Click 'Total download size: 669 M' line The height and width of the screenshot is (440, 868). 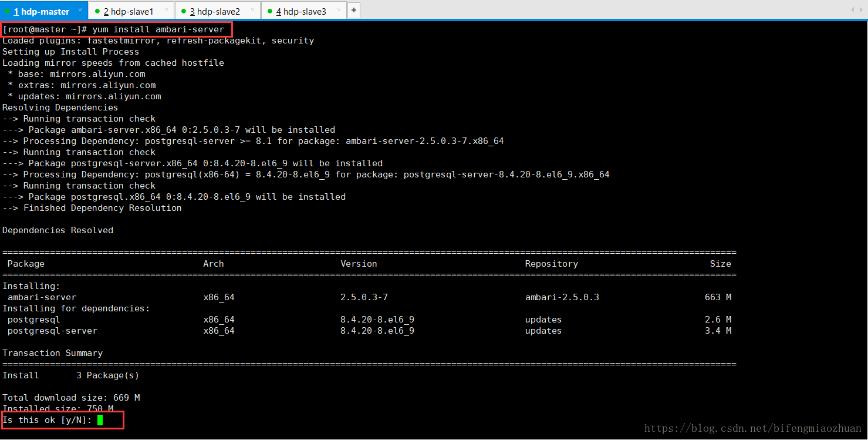(71, 398)
